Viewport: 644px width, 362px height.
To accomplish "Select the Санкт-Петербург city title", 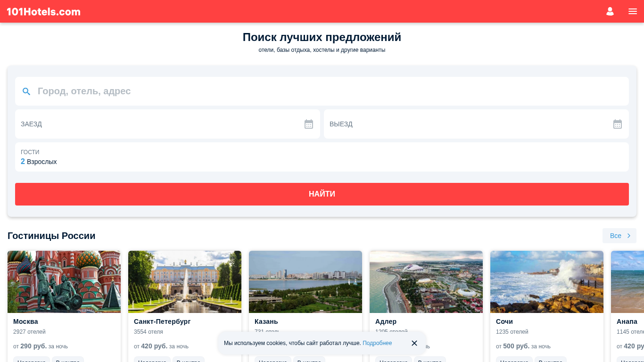I will [162, 321].
